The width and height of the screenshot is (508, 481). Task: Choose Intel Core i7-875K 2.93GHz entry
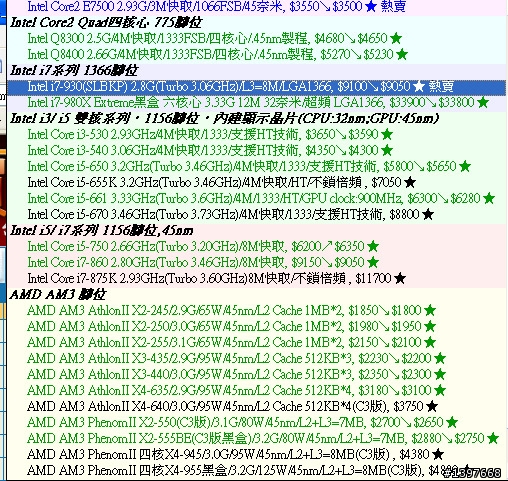pos(256,278)
